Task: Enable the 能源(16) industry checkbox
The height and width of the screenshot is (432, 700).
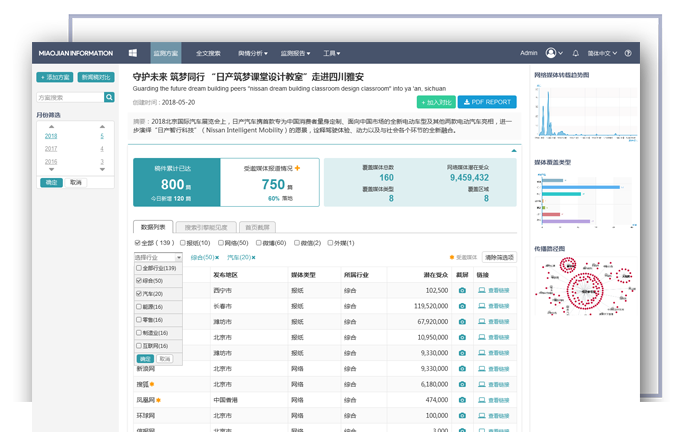Action: [x=138, y=307]
